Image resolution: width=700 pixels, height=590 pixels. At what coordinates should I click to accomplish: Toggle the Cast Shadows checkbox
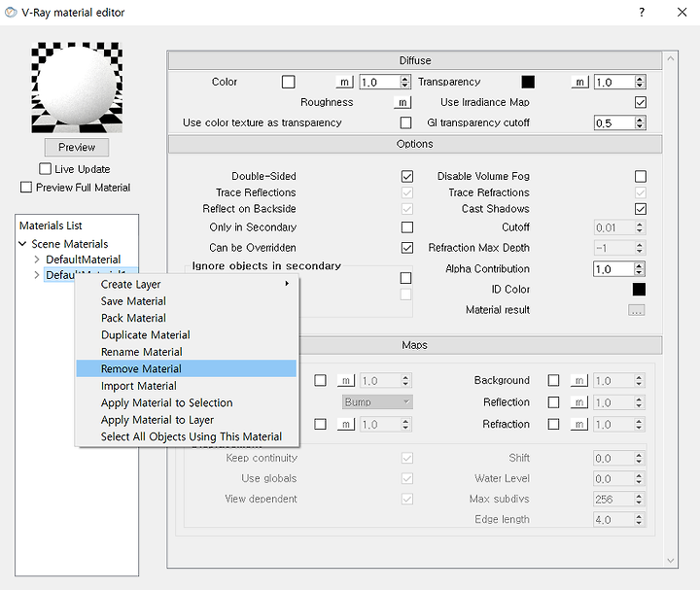640,209
